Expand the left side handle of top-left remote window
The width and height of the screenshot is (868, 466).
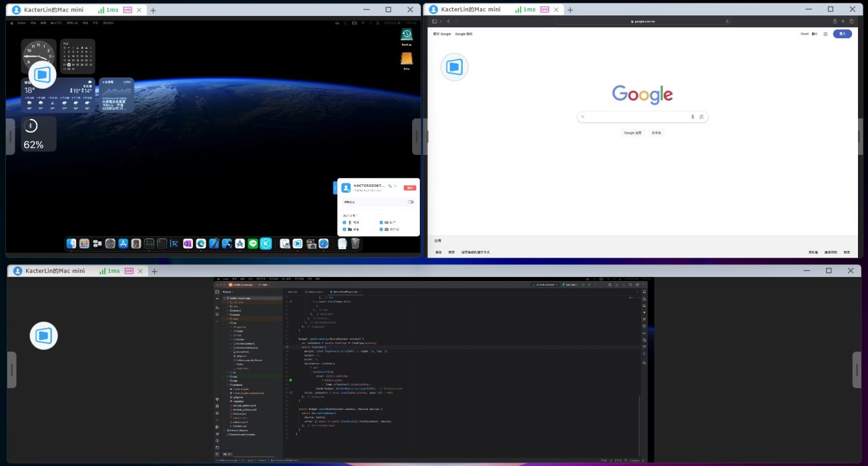10,137
